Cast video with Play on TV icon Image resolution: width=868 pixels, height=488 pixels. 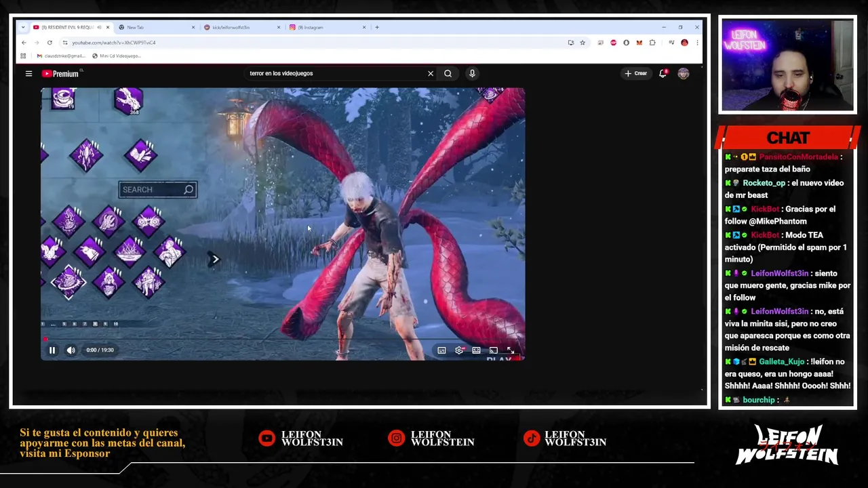click(x=493, y=350)
